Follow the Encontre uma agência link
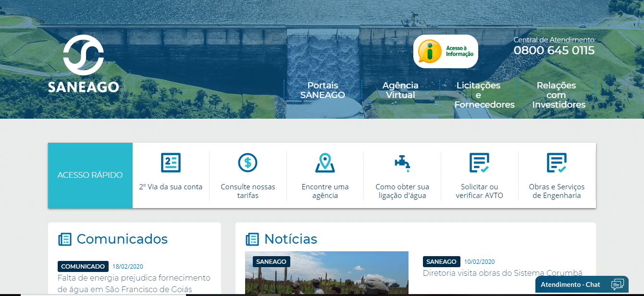Screen dimensions: 644x296 click(325, 191)
